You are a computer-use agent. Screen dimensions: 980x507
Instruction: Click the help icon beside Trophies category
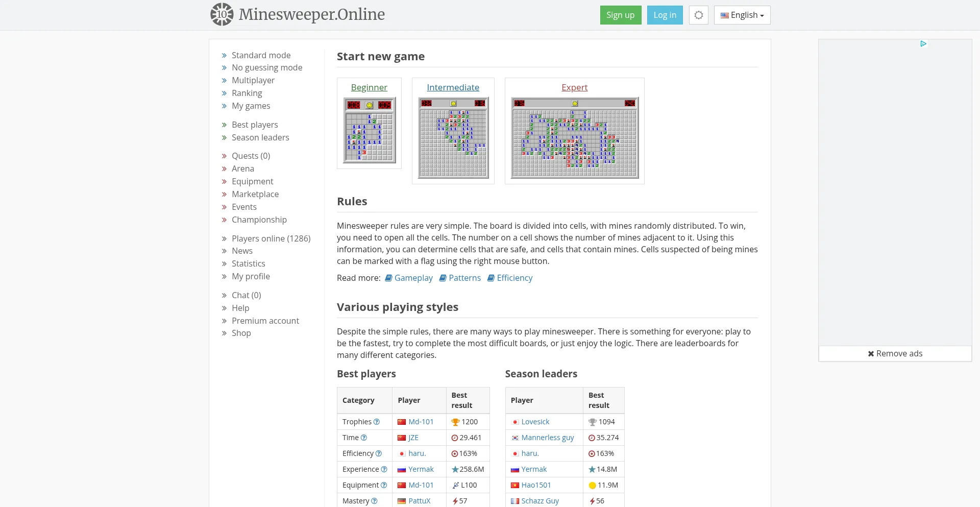click(377, 422)
